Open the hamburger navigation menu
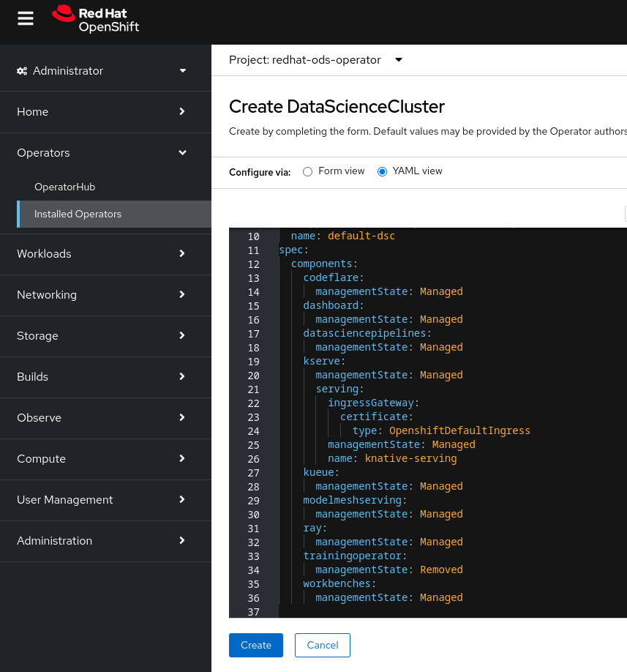This screenshot has width=627, height=672. click(x=26, y=18)
